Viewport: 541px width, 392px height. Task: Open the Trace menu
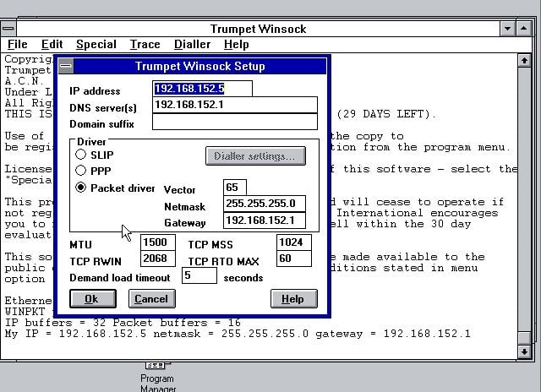[x=145, y=45]
